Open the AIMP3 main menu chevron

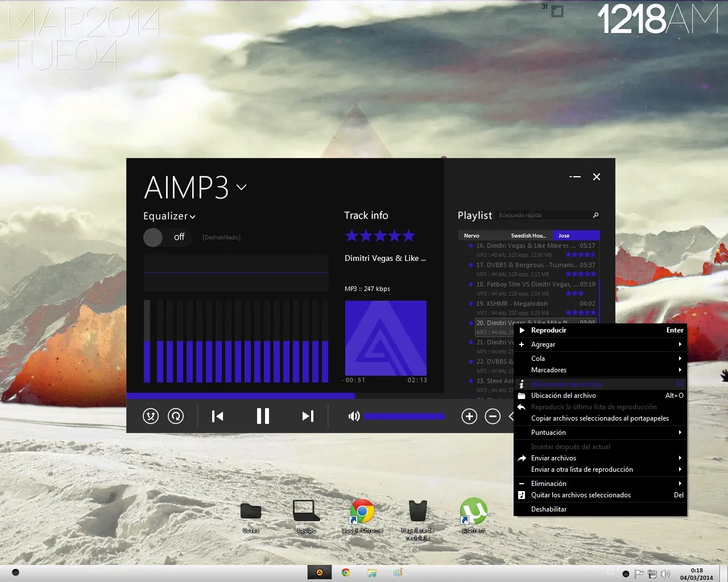(241, 187)
